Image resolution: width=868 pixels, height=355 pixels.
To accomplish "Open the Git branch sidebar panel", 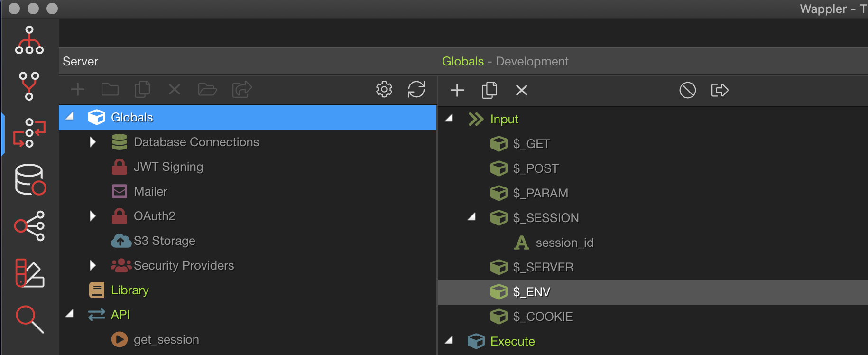I will 29,86.
